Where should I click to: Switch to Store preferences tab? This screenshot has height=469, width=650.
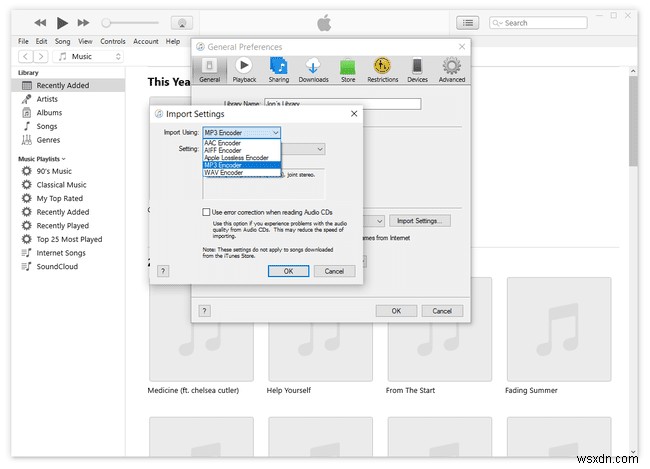pyautogui.click(x=348, y=70)
